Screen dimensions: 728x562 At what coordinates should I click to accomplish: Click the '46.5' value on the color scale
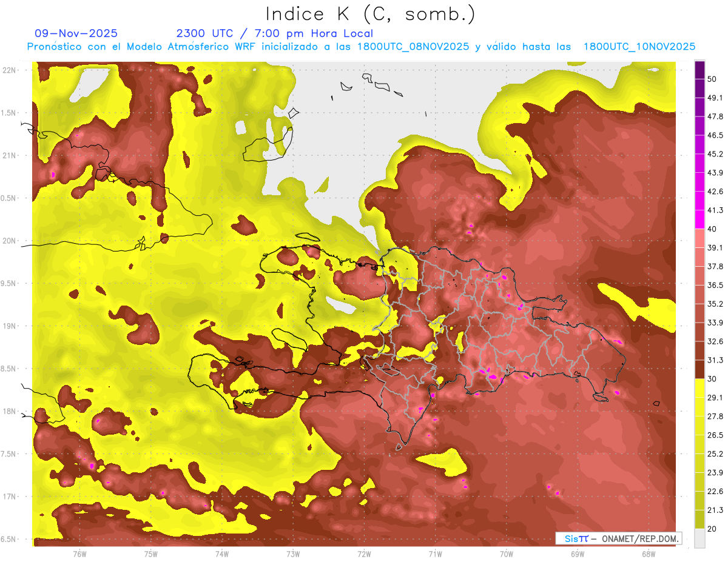tap(715, 135)
